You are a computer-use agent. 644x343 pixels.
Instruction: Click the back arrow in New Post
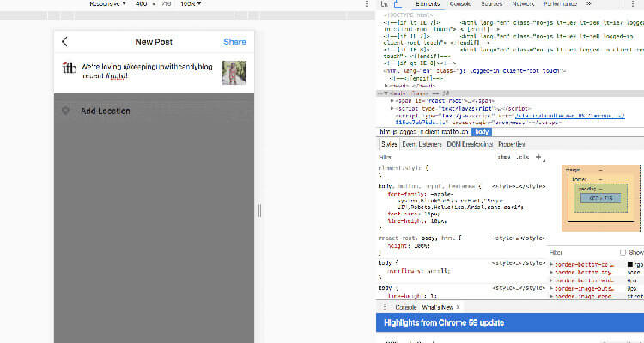[65, 42]
